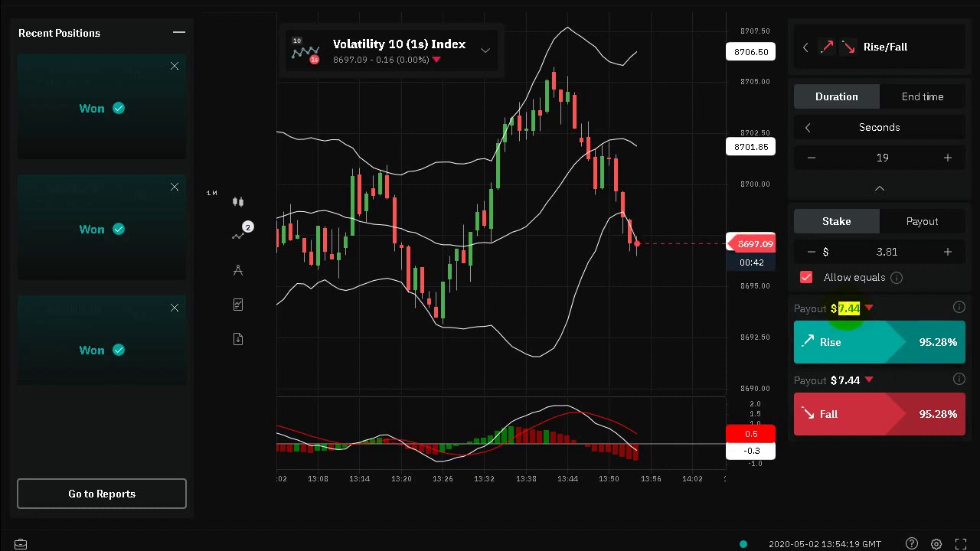Click the help question mark icon
This screenshot has width=980, height=551.
coord(911,544)
